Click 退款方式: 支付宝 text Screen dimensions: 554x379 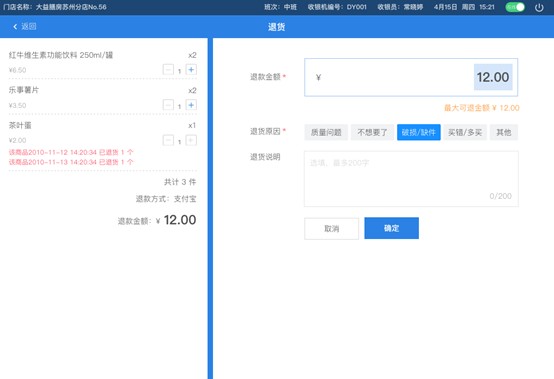(x=166, y=199)
